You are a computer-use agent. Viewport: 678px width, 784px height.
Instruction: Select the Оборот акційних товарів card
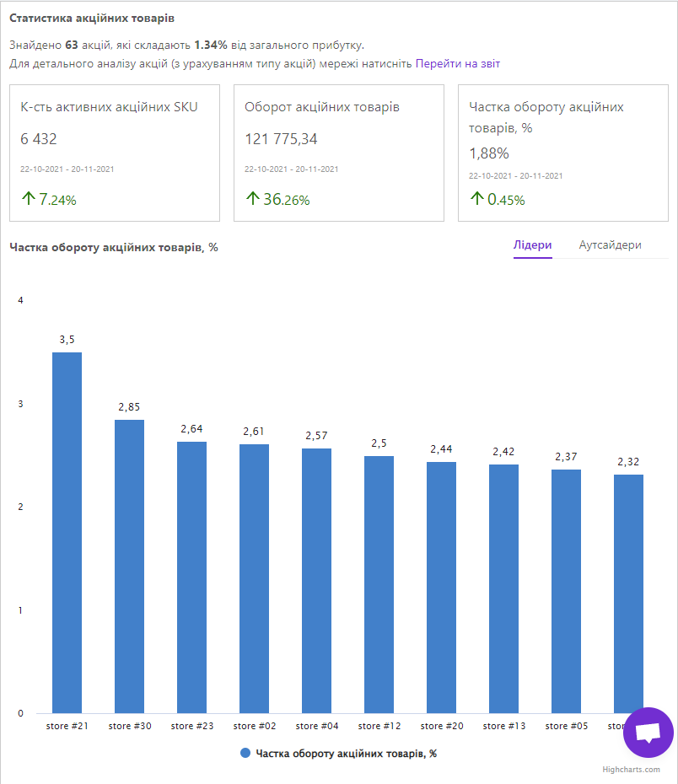(338, 153)
